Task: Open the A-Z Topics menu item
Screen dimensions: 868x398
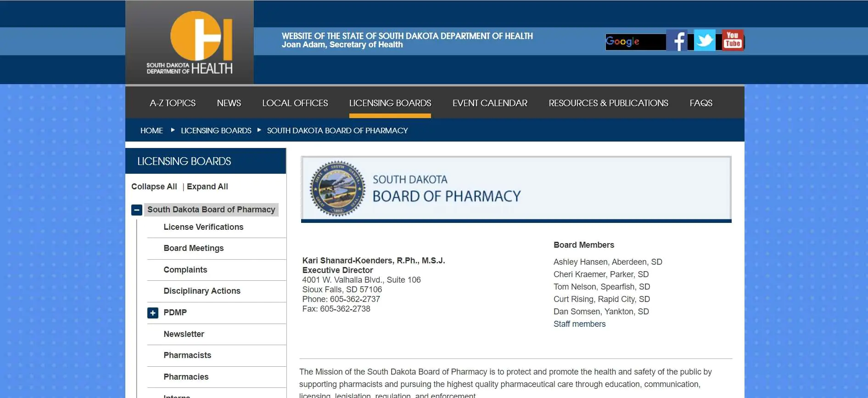Action: tap(173, 103)
